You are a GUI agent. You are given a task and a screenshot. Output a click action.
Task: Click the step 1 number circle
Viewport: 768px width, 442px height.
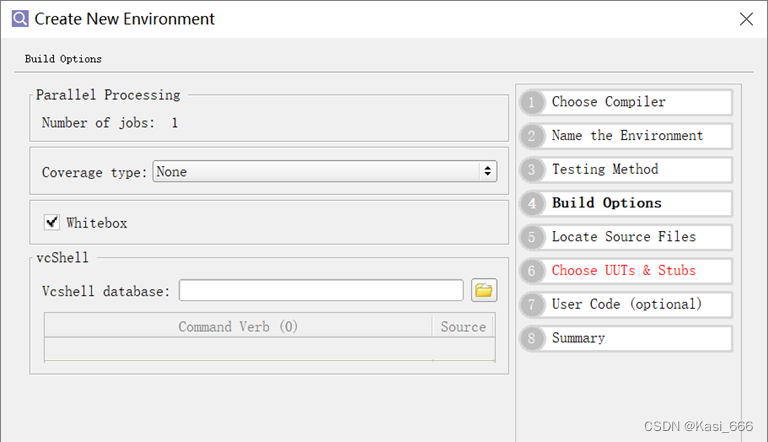tap(533, 102)
